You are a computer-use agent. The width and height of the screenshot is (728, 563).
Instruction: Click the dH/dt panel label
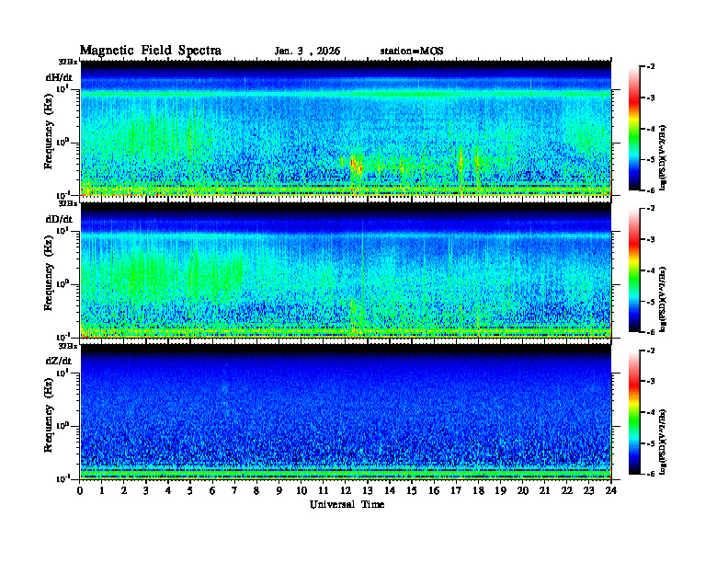click(59, 77)
